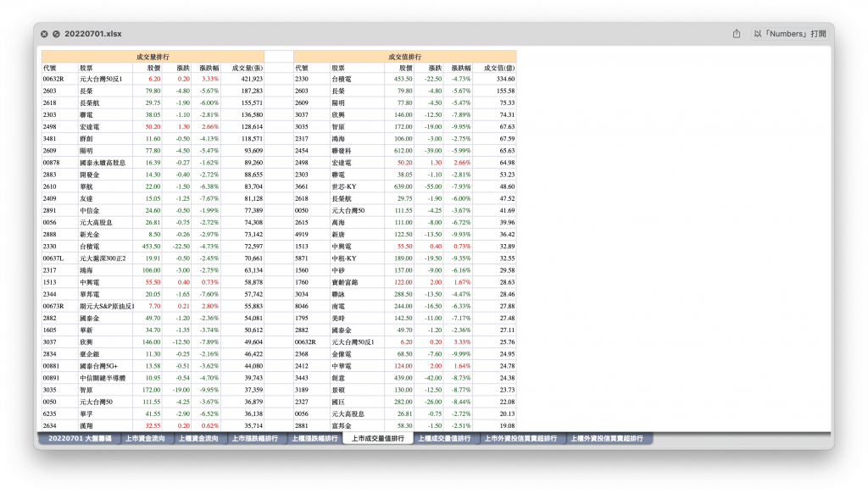Viewport: 868px width, 494px height.
Task: Select the 世芯-KY stock name cell
Action: pos(357,186)
